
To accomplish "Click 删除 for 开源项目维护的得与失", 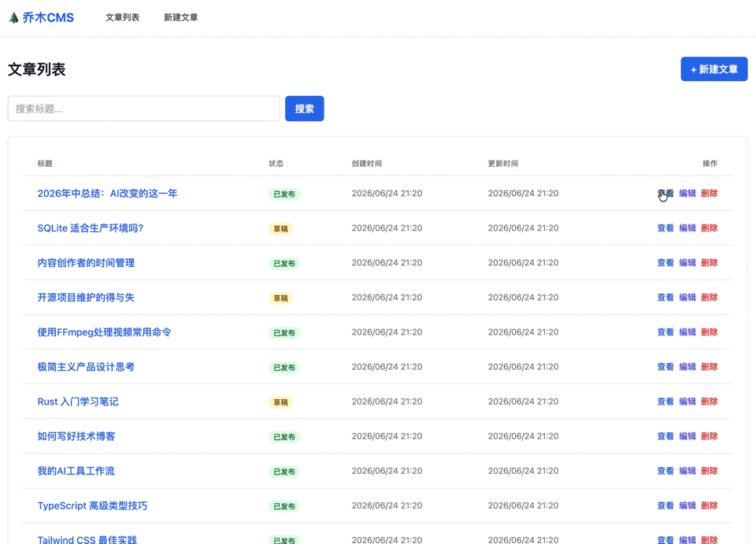I will (x=710, y=298).
